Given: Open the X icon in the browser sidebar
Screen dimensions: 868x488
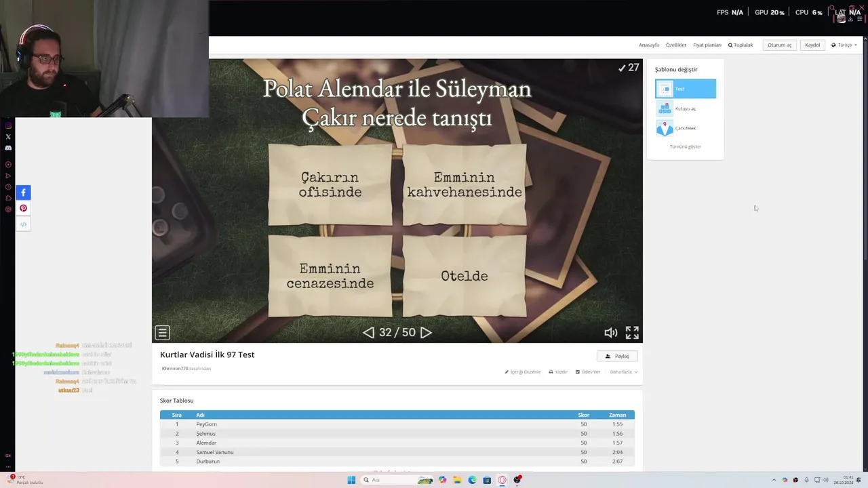Looking at the screenshot, I should click(8, 137).
